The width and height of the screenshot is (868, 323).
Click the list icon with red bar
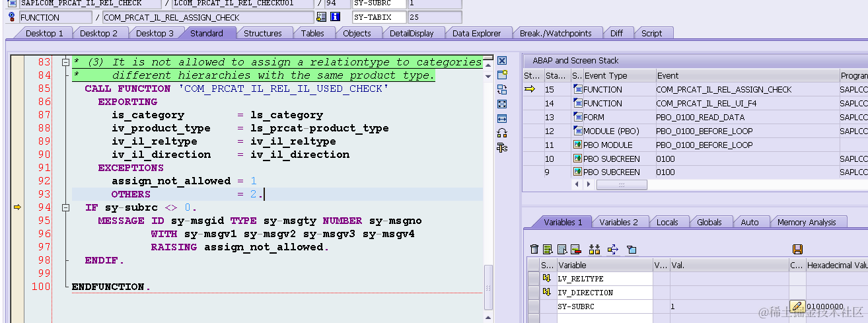pyautogui.click(x=575, y=249)
